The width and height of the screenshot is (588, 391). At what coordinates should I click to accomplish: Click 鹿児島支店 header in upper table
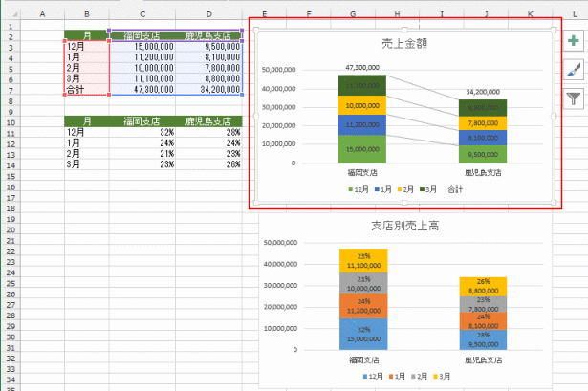pos(208,35)
